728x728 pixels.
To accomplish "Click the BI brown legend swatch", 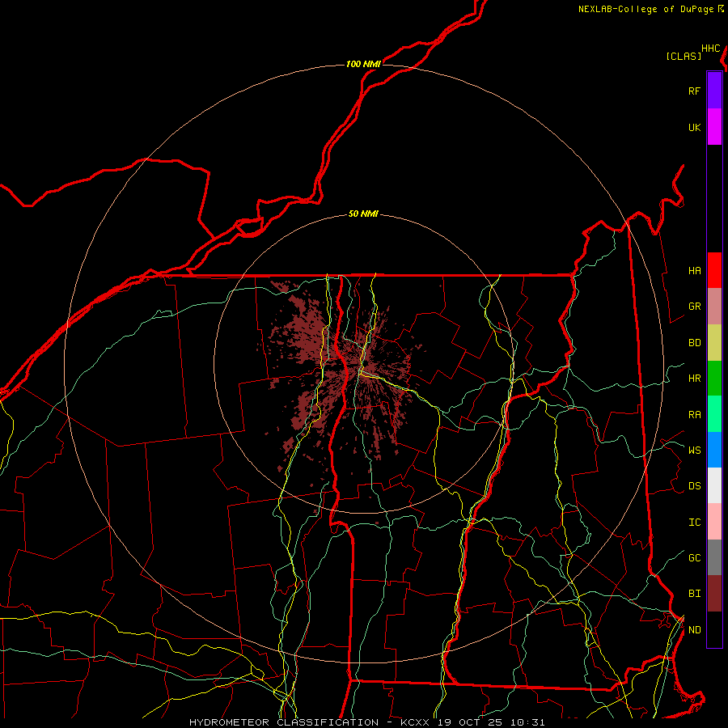I will [714, 594].
